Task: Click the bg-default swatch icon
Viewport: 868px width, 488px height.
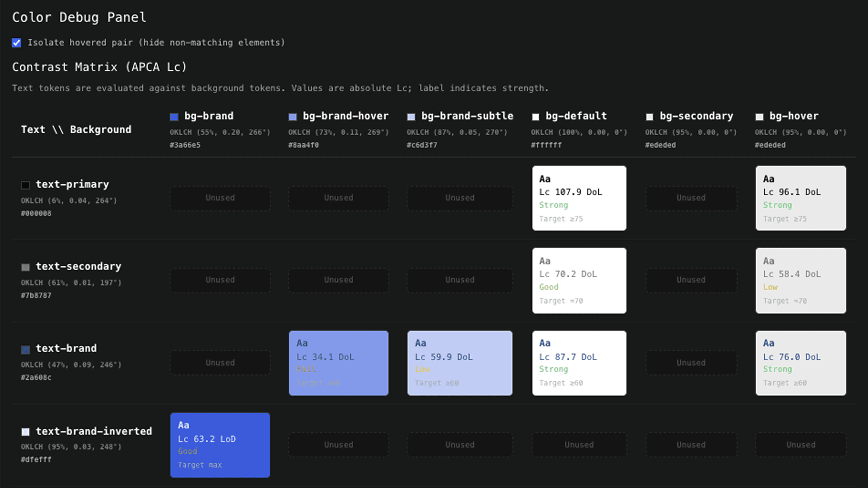Action: pos(536,117)
